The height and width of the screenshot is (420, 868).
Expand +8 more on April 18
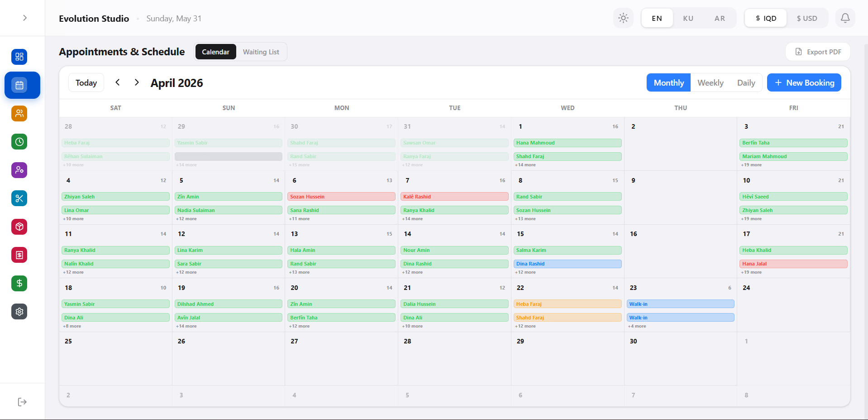tap(72, 326)
